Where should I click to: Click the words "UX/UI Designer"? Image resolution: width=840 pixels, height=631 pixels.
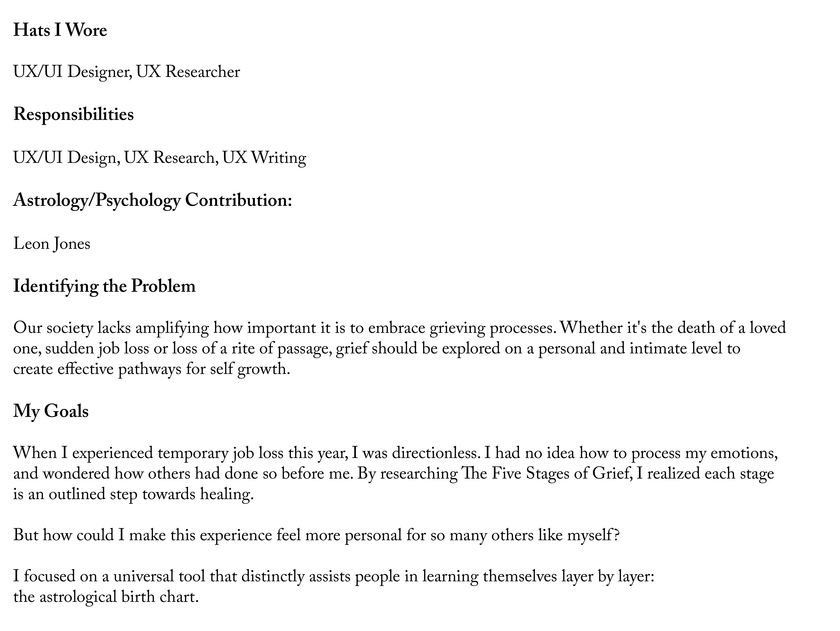click(72, 72)
